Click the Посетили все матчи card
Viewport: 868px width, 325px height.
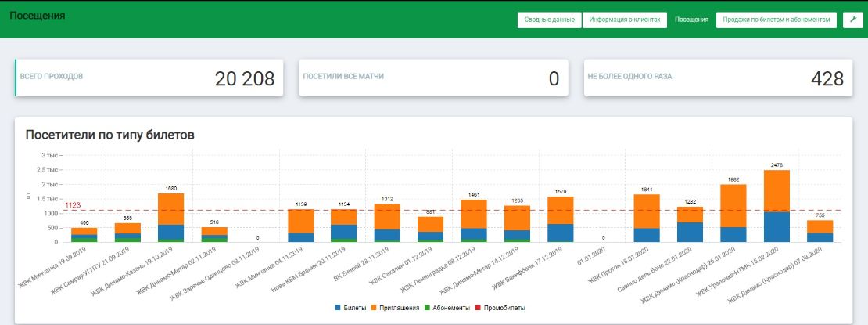click(x=432, y=78)
